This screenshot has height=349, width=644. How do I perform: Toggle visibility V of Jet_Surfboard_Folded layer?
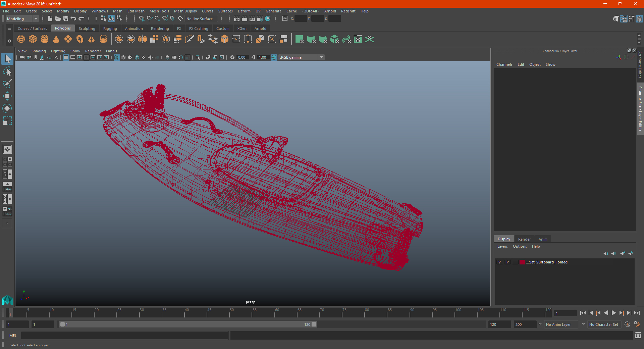click(500, 262)
